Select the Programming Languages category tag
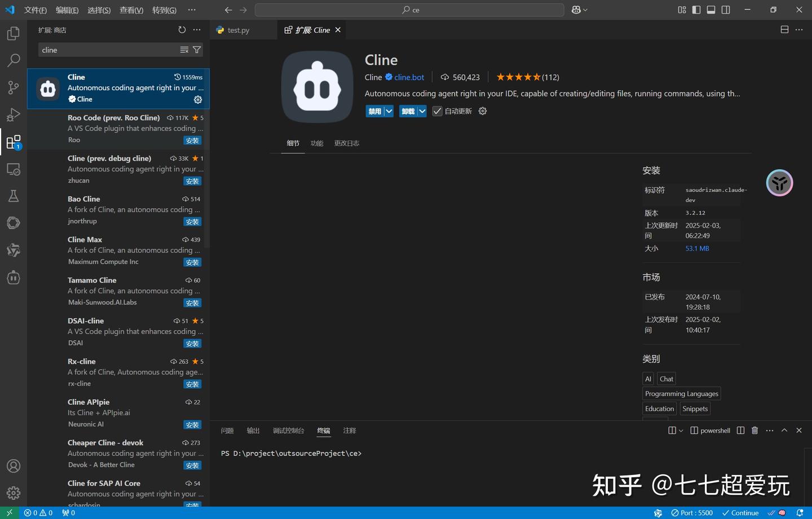812x519 pixels. (x=682, y=394)
